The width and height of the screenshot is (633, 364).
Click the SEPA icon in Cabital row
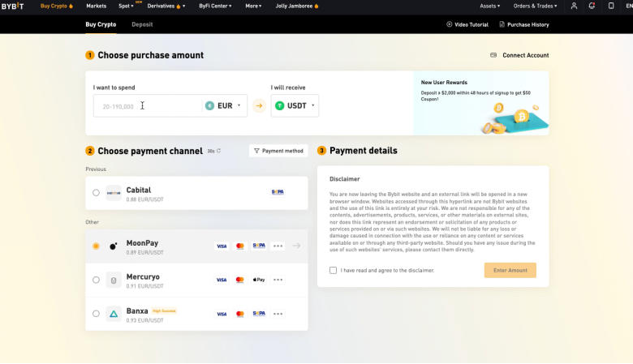278,192
